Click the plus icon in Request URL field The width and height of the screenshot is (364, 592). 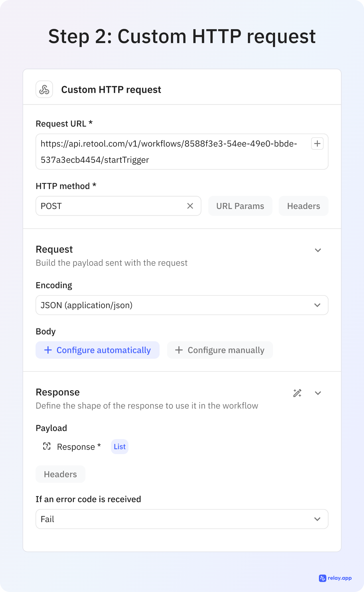tap(317, 144)
